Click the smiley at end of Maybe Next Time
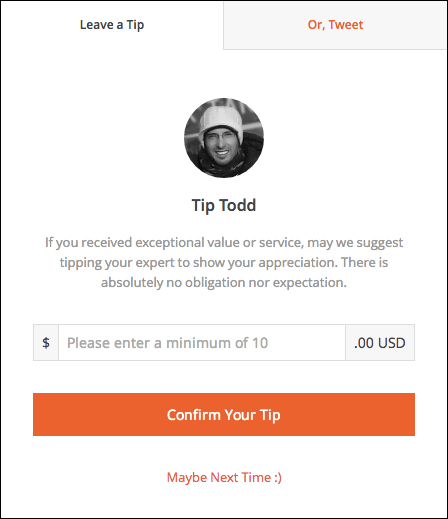Image resolution: width=448 pixels, height=519 pixels. pos(278,477)
